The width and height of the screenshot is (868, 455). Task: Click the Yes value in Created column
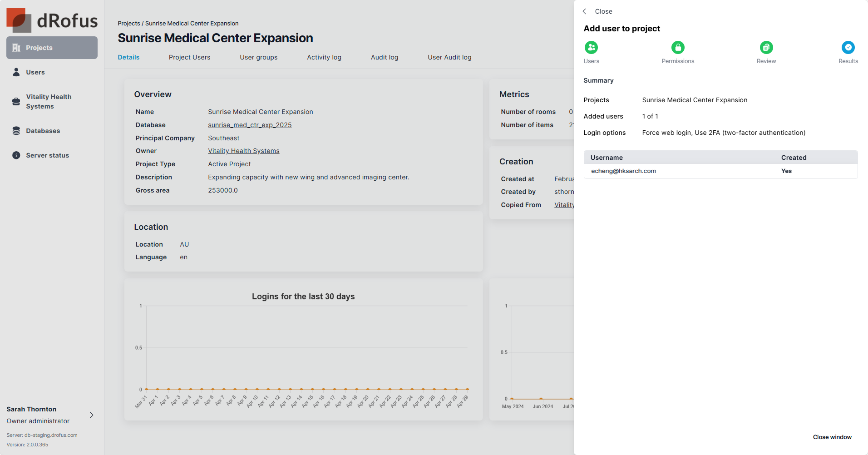coord(786,171)
